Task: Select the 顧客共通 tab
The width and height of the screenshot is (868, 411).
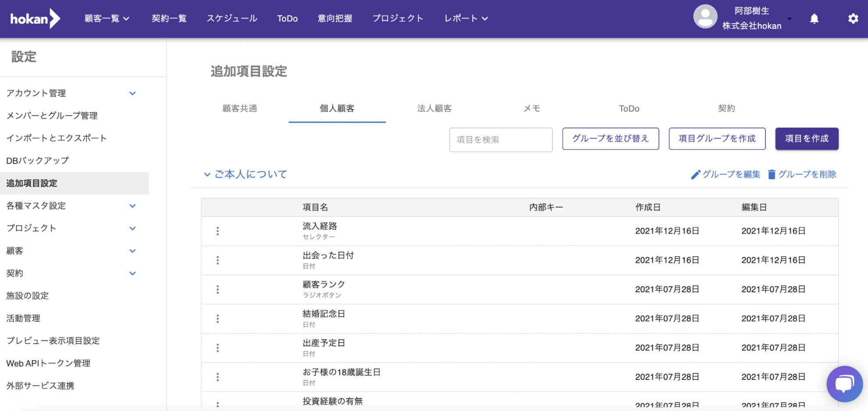Action: 240,109
